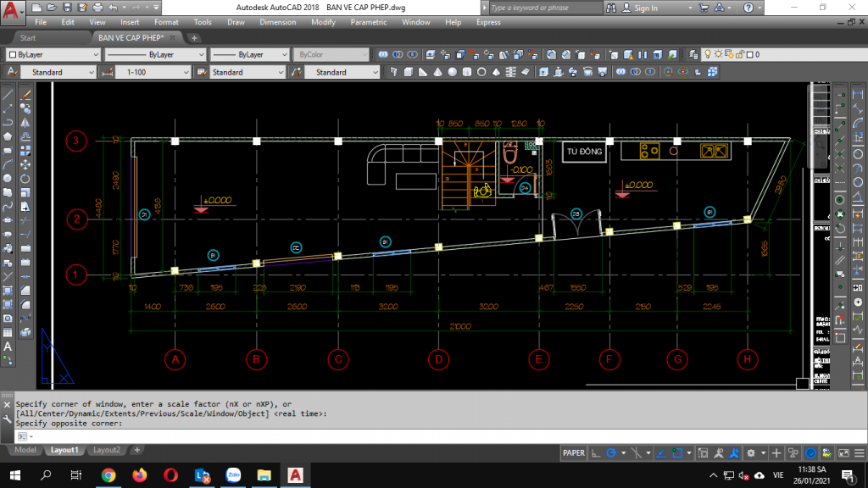Open the color control ByLayer dropdown
The width and height of the screenshot is (868, 488).
[53, 54]
